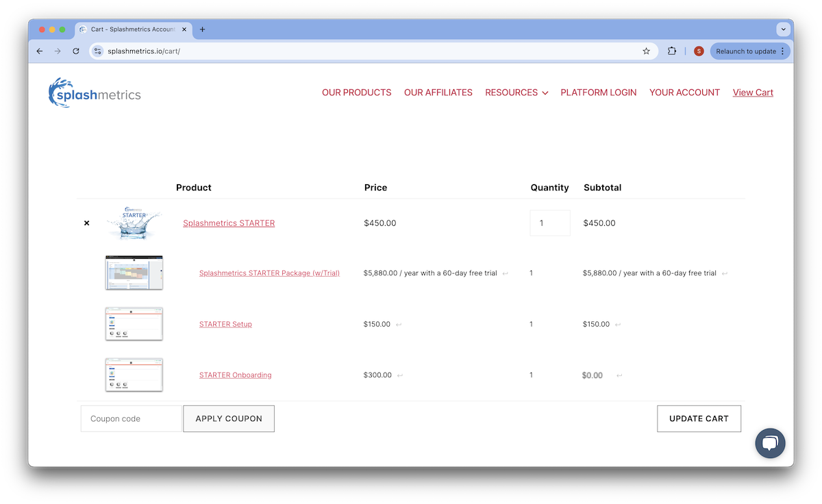Screen dimensions: 822x504
Task: Click the $450.00 price of Splashmetrics STARTER
Action: (x=380, y=223)
